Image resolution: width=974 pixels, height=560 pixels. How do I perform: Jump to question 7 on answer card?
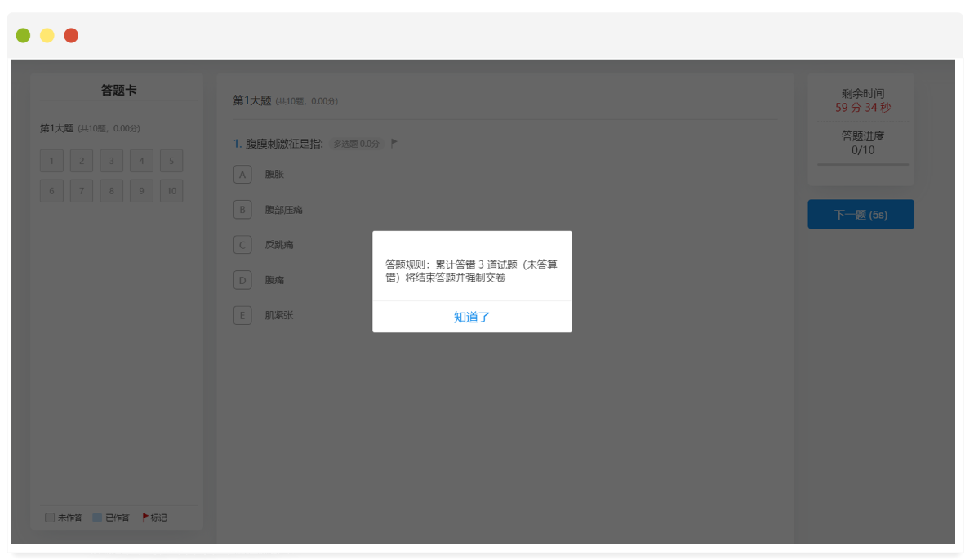click(x=82, y=191)
